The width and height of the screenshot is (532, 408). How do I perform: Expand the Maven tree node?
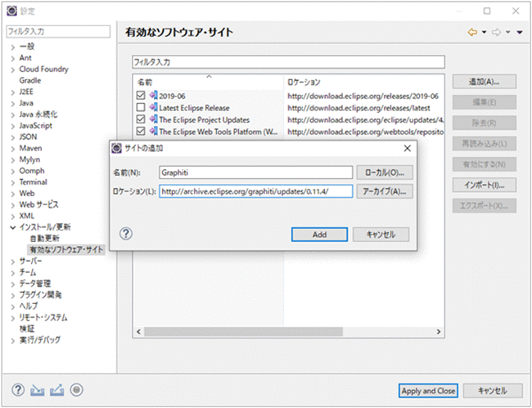click(13, 149)
